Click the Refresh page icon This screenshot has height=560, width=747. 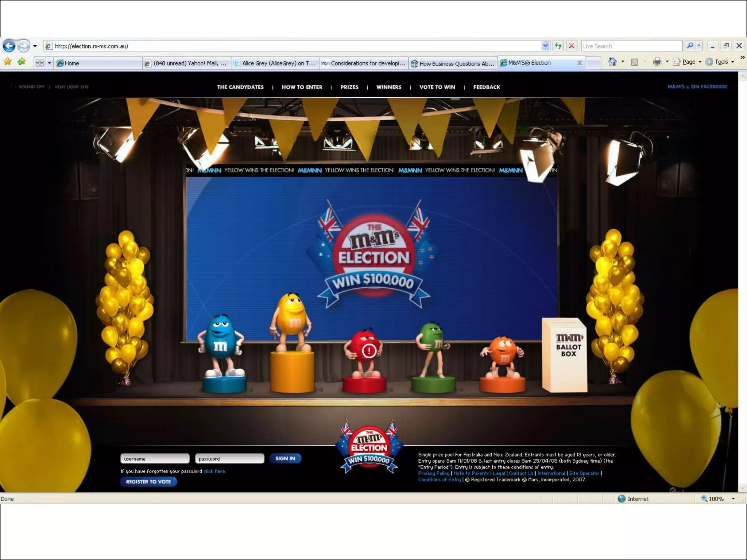click(558, 46)
